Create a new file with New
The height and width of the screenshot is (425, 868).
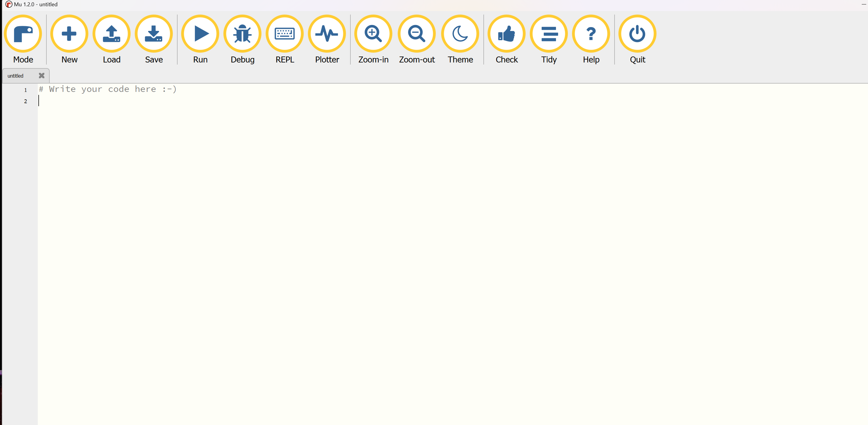point(69,34)
